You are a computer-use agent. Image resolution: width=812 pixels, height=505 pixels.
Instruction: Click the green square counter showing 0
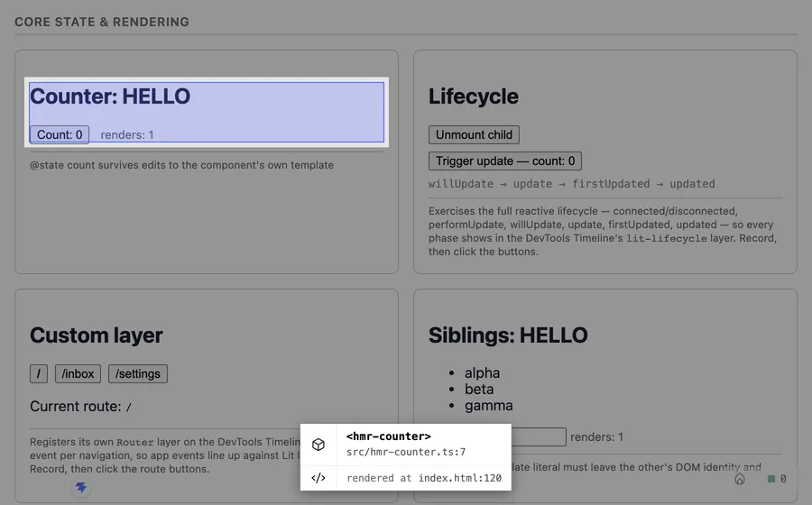pos(777,479)
